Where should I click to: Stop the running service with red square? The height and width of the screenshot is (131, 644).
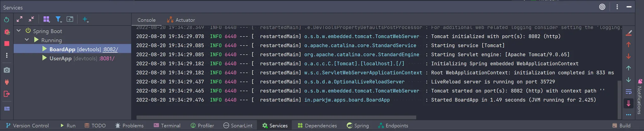(7, 44)
